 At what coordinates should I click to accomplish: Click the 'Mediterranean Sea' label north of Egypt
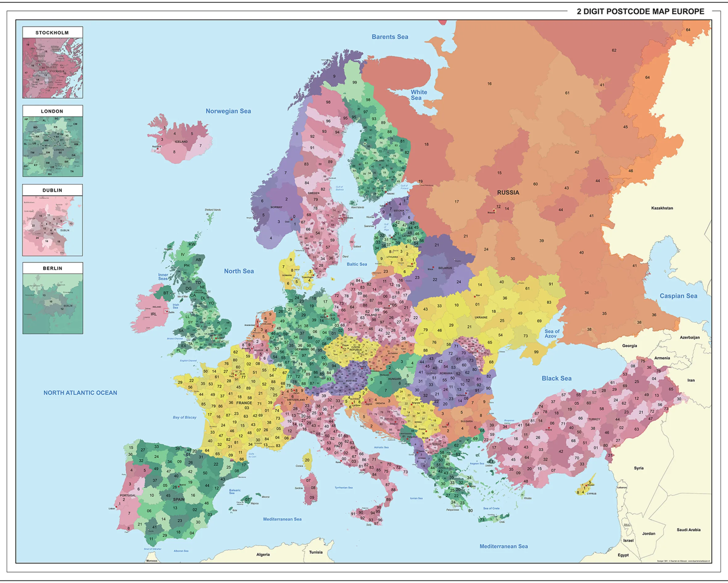click(x=504, y=546)
